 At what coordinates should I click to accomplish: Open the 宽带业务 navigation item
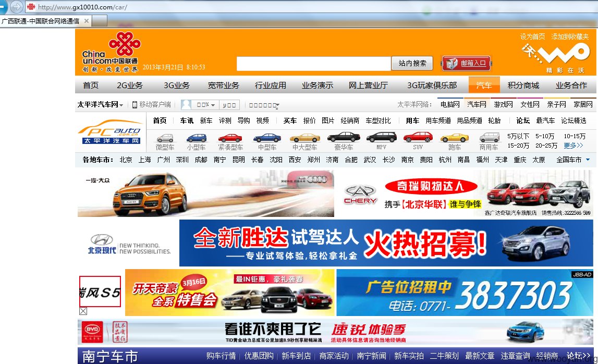224,86
